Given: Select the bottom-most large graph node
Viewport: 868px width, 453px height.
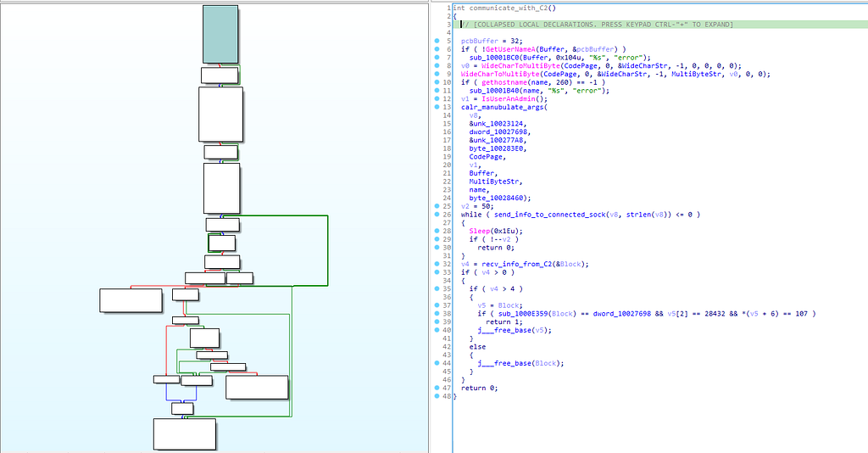Looking at the screenshot, I should (x=184, y=434).
